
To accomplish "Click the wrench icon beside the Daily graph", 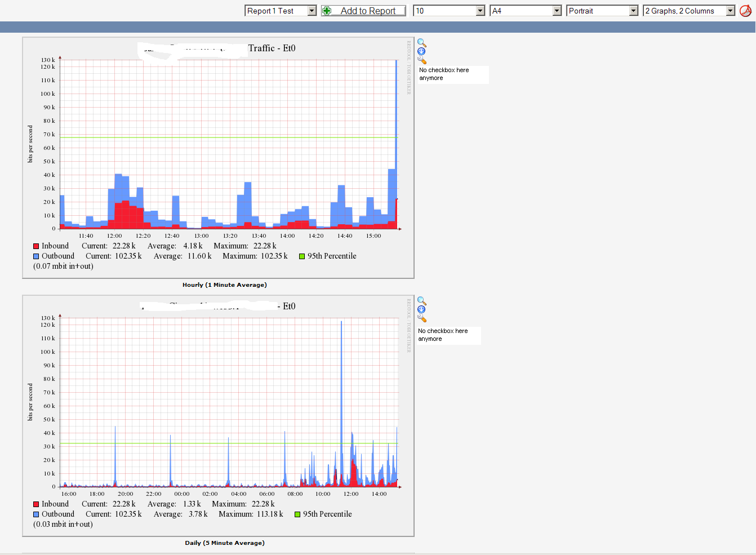I will [x=422, y=318].
